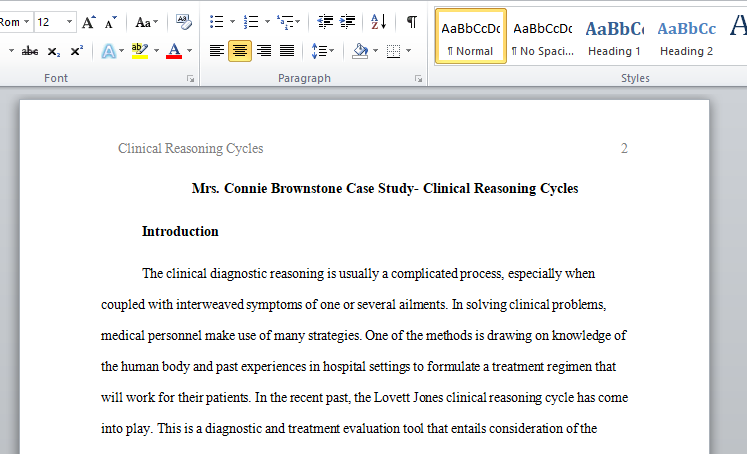Align text right
The width and height of the screenshot is (747, 454).
263,50
